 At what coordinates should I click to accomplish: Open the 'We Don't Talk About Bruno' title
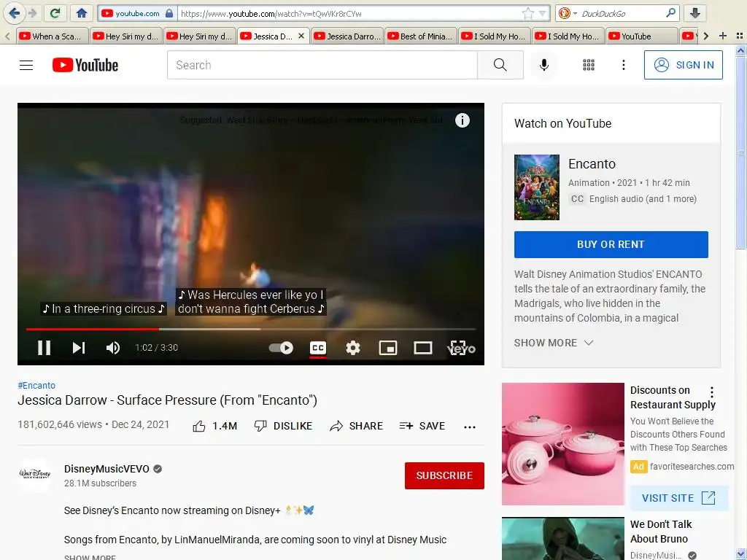coord(660,532)
